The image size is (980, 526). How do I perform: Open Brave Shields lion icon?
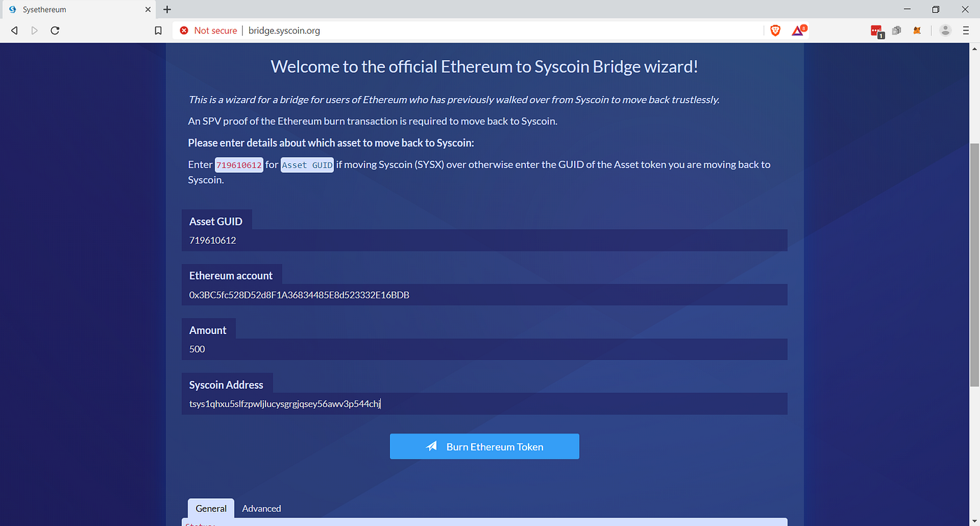[x=775, y=30]
